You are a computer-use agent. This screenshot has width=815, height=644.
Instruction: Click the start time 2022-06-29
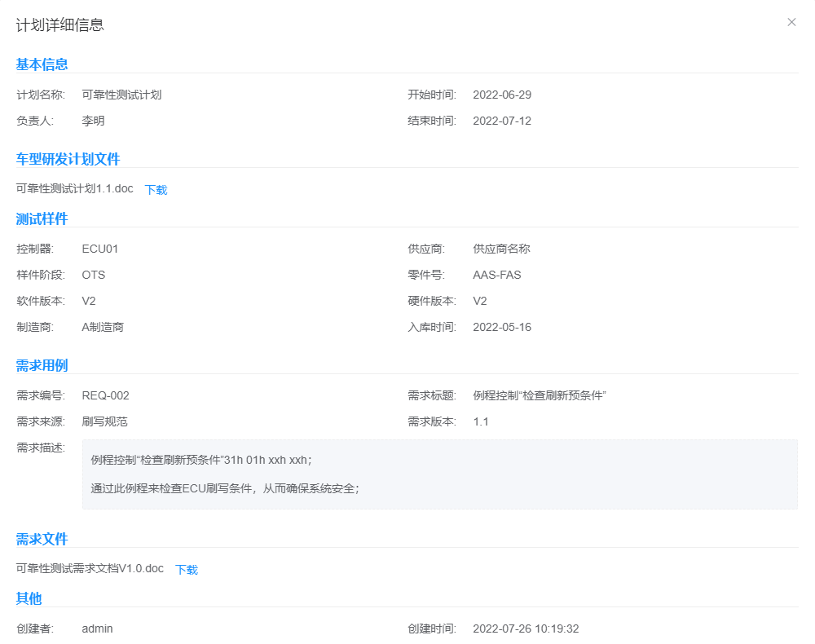[501, 94]
